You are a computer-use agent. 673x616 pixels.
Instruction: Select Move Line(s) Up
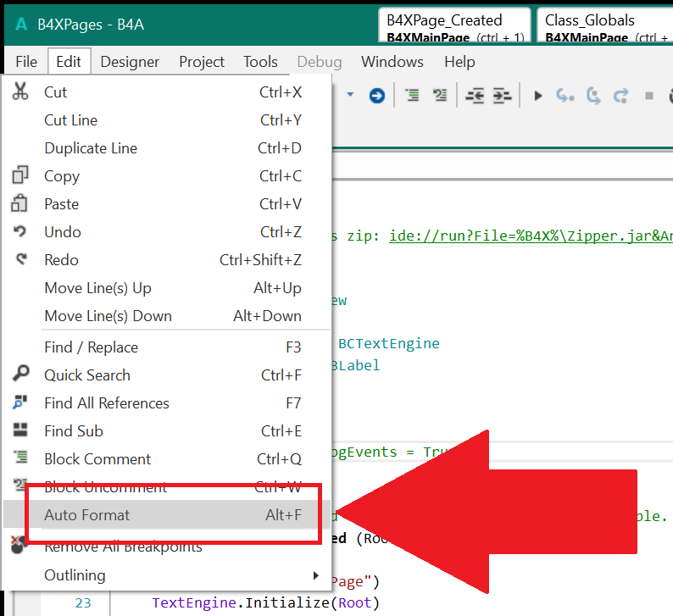click(167, 288)
